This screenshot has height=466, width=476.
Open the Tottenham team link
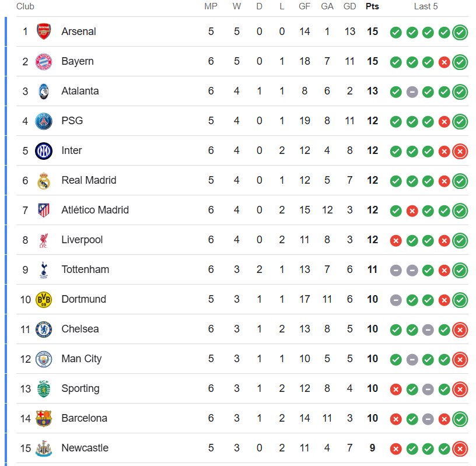click(85, 269)
